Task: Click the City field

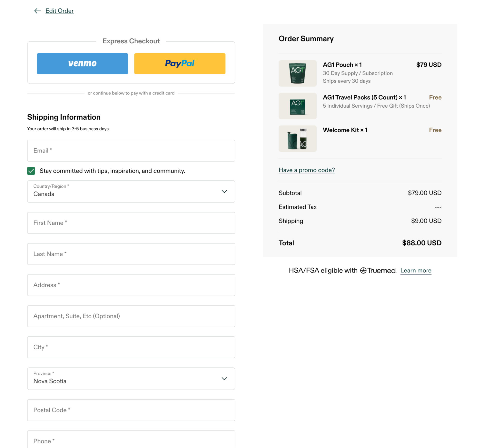Action: tap(131, 347)
